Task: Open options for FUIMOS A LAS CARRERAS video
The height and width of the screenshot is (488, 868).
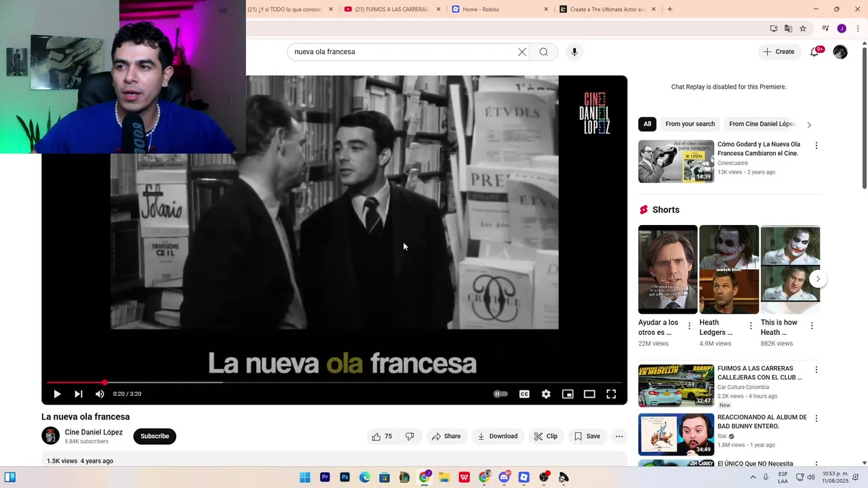Action: (816, 370)
